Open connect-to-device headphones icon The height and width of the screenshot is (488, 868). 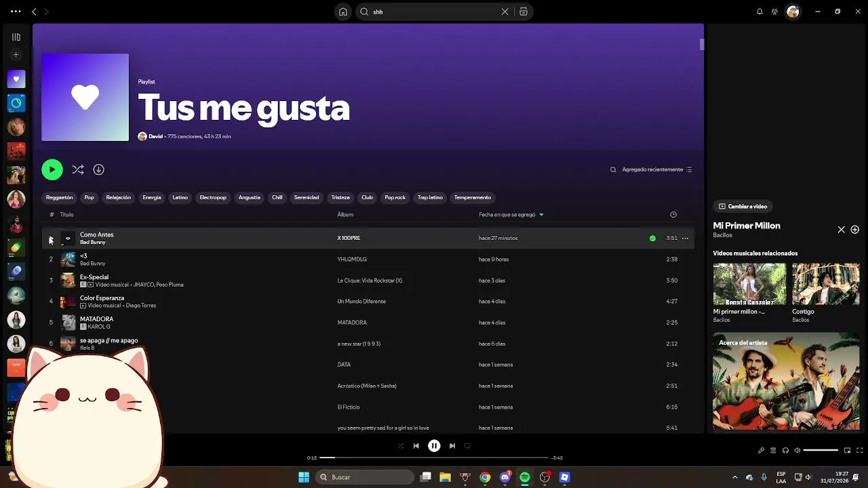(x=785, y=450)
